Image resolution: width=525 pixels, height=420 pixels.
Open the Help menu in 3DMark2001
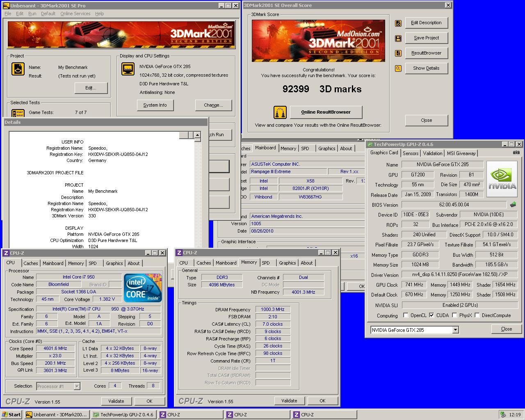(100, 14)
